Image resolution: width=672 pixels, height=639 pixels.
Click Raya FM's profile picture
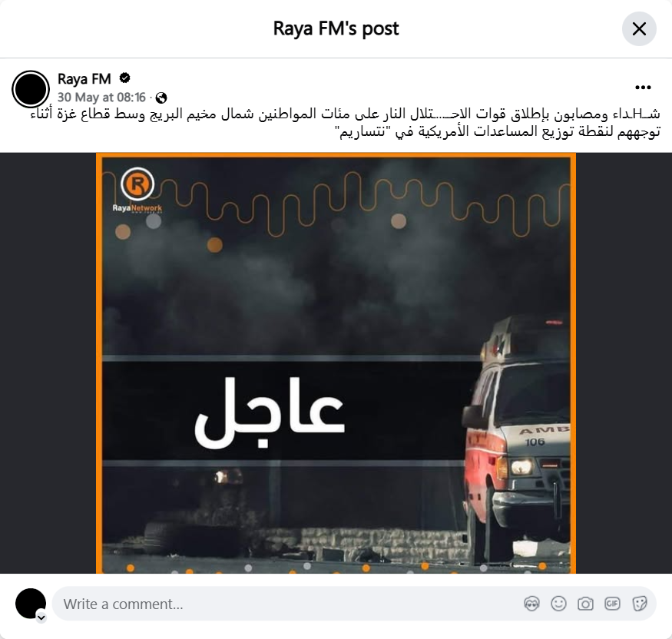(x=31, y=89)
